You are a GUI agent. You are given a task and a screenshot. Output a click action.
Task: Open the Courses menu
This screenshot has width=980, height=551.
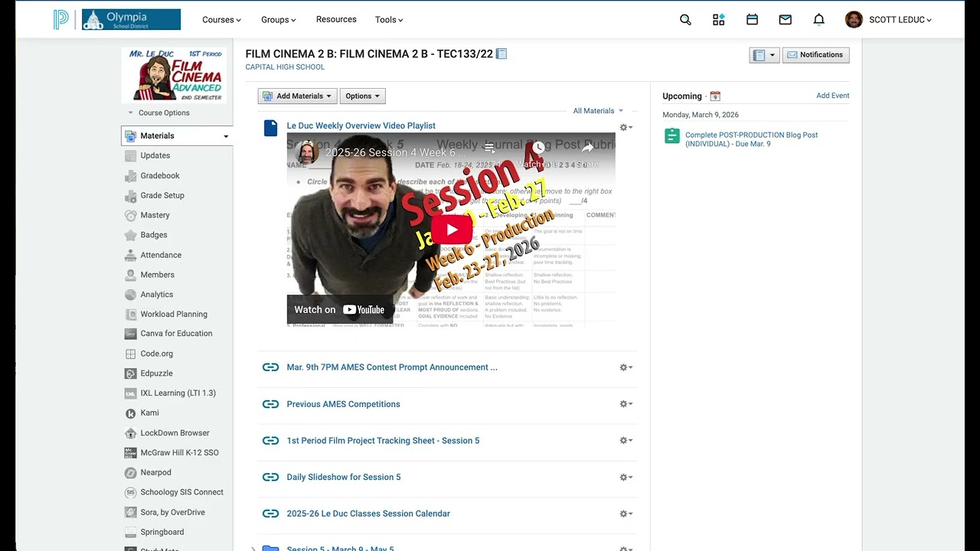[221, 20]
